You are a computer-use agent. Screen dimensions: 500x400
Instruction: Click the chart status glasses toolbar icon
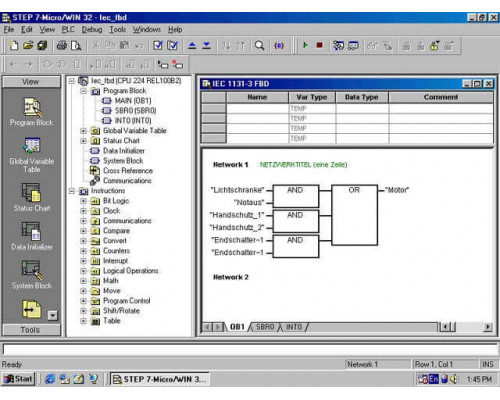pos(353,45)
